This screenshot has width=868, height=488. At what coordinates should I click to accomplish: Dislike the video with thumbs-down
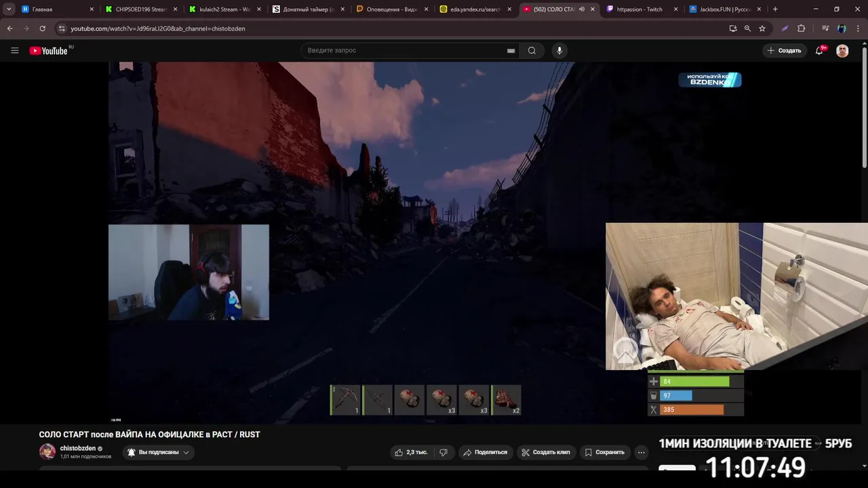tap(443, 452)
